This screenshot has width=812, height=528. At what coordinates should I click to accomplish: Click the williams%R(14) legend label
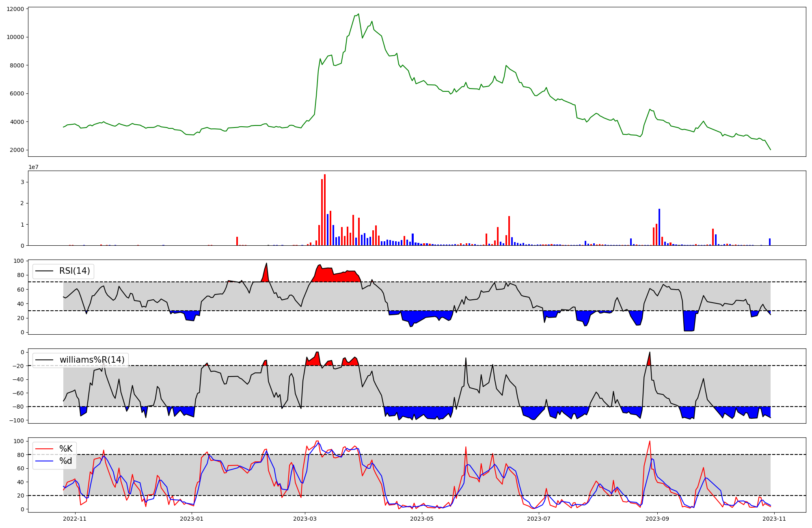pos(92,360)
